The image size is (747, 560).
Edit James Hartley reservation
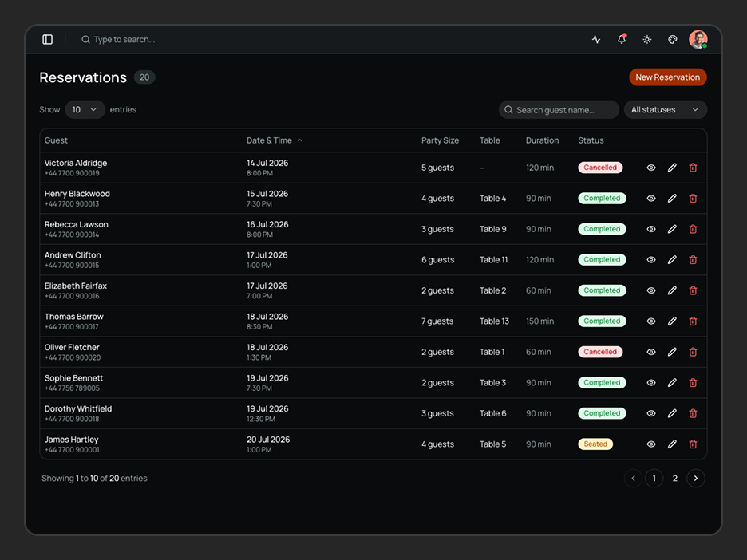point(672,444)
